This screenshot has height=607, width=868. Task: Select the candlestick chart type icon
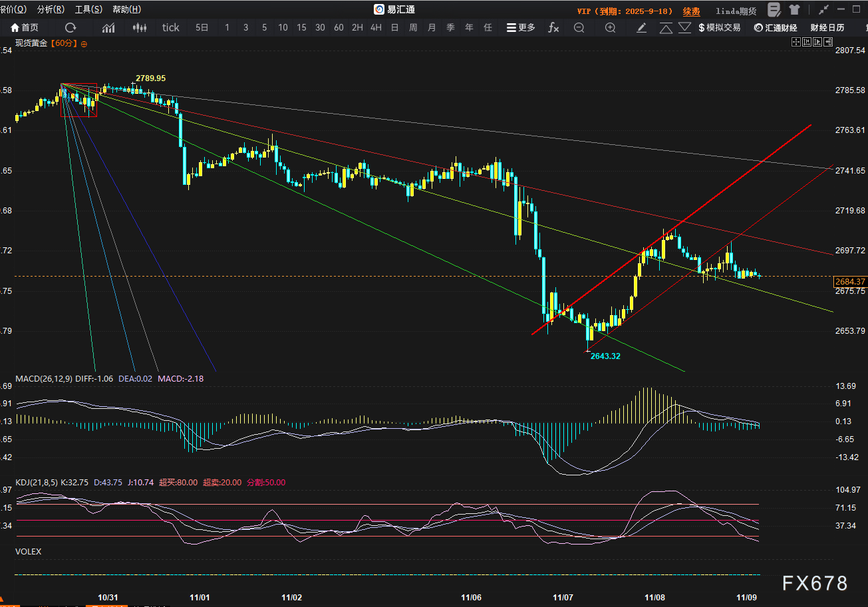click(139, 27)
